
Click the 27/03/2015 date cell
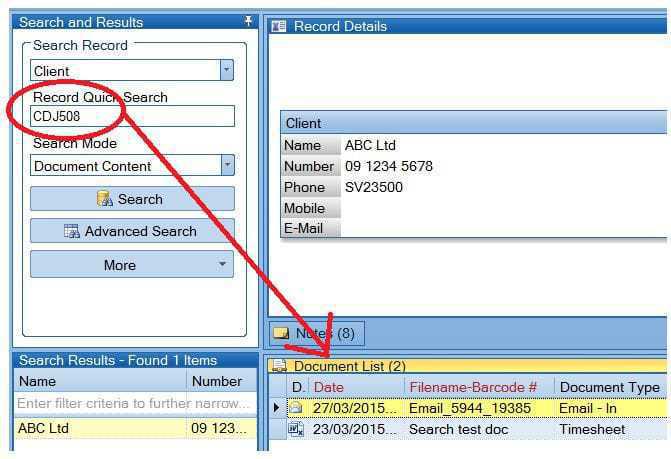coord(356,408)
